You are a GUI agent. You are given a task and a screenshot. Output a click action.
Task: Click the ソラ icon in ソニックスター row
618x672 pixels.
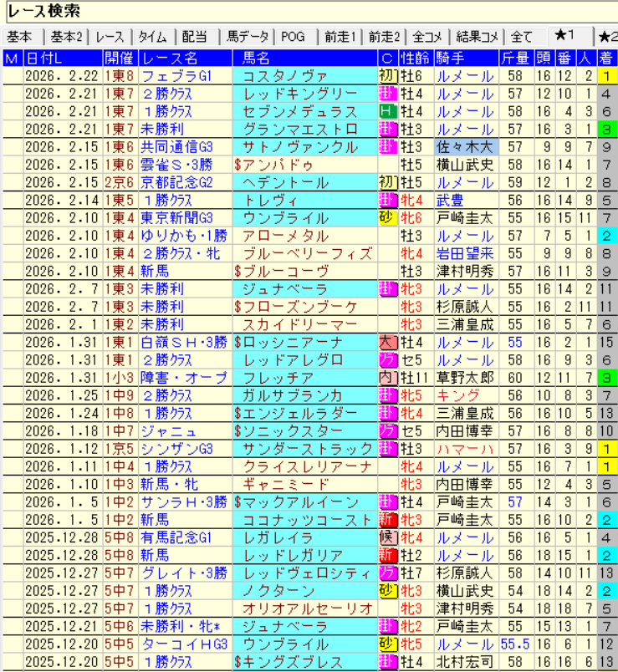[x=388, y=431]
